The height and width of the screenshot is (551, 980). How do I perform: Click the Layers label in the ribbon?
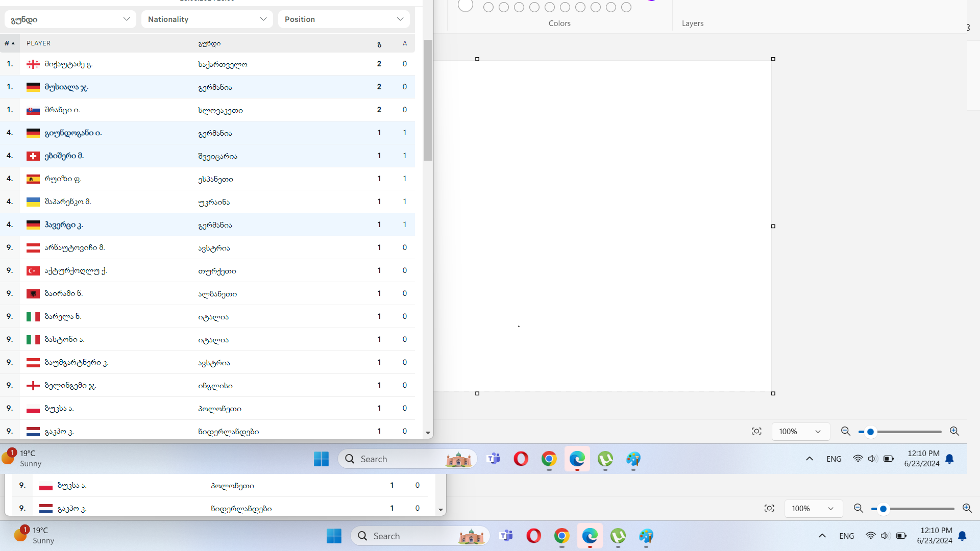pyautogui.click(x=692, y=23)
